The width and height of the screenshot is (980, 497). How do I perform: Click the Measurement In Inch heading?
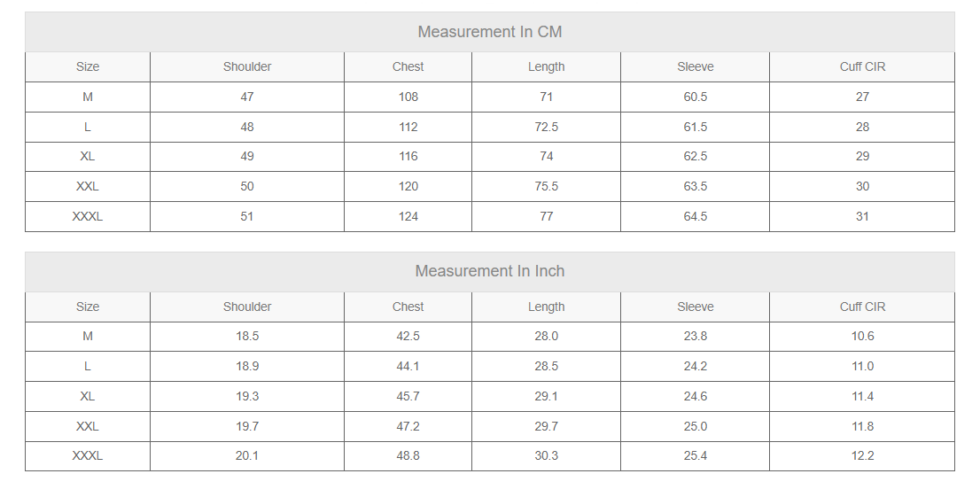[x=489, y=271]
